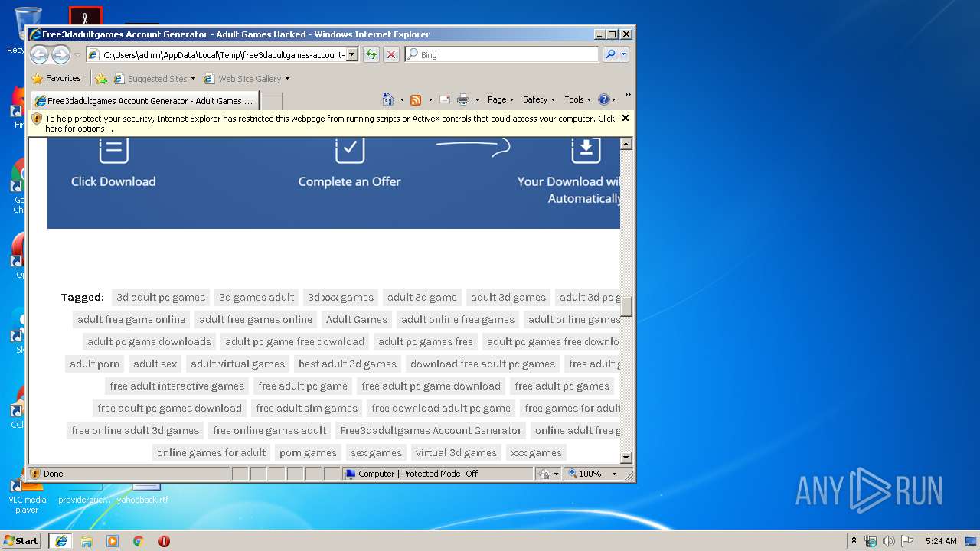Select the Free3dadultgames Account Generator tab
The width and height of the screenshot is (980, 551).
pos(145,100)
